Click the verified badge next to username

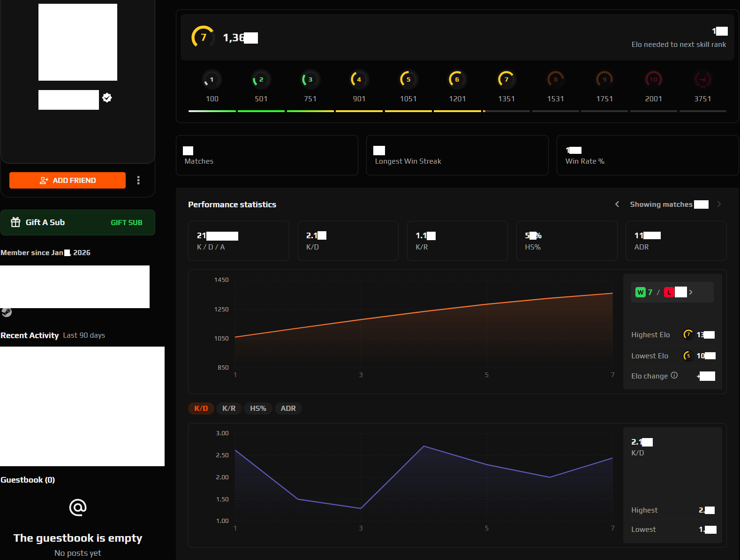107,98
